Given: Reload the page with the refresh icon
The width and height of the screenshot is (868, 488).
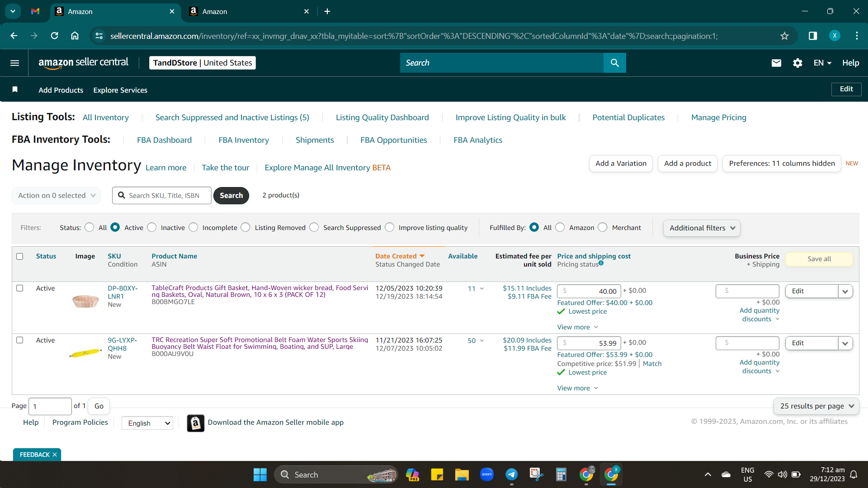Looking at the screenshot, I should click(54, 36).
